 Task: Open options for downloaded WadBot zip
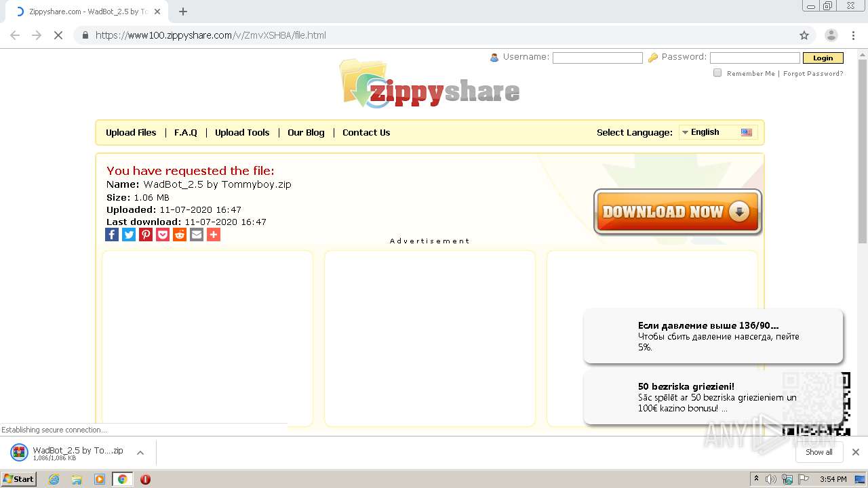(140, 453)
